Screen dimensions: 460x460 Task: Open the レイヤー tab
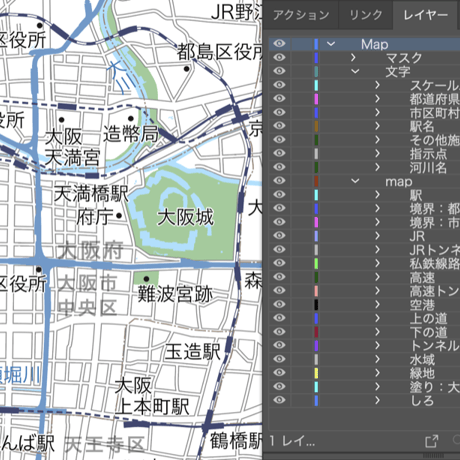[425, 15]
